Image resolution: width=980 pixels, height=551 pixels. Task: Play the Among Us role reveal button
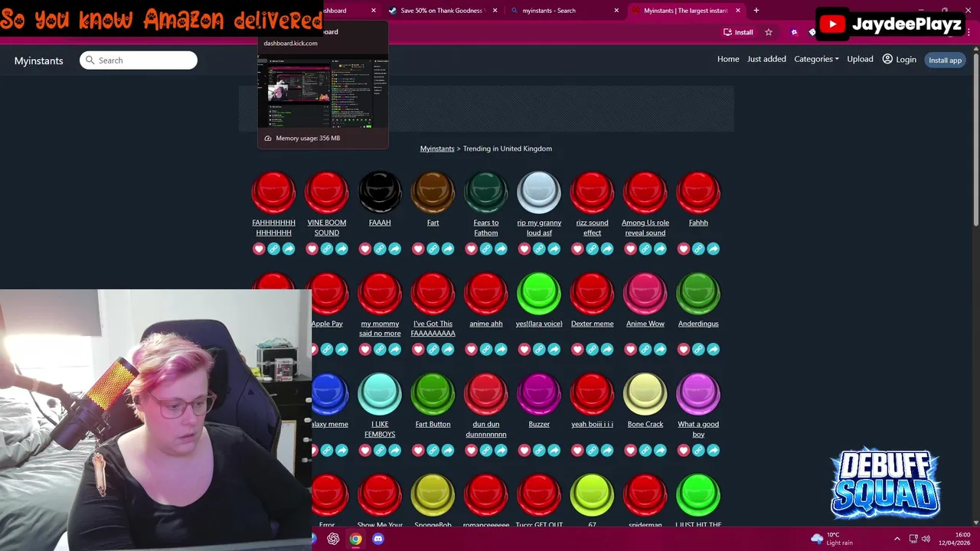tap(645, 192)
